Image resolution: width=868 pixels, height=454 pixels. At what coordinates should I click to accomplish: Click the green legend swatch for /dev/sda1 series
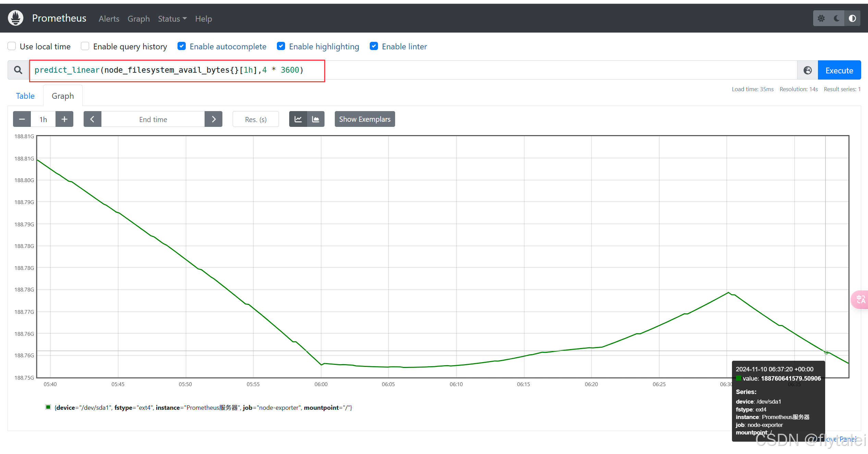48,407
